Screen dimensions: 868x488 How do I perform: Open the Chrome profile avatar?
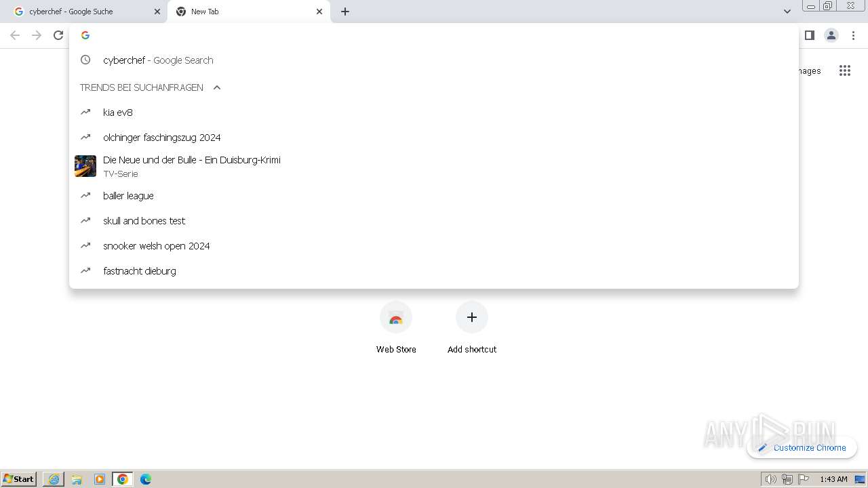point(831,35)
